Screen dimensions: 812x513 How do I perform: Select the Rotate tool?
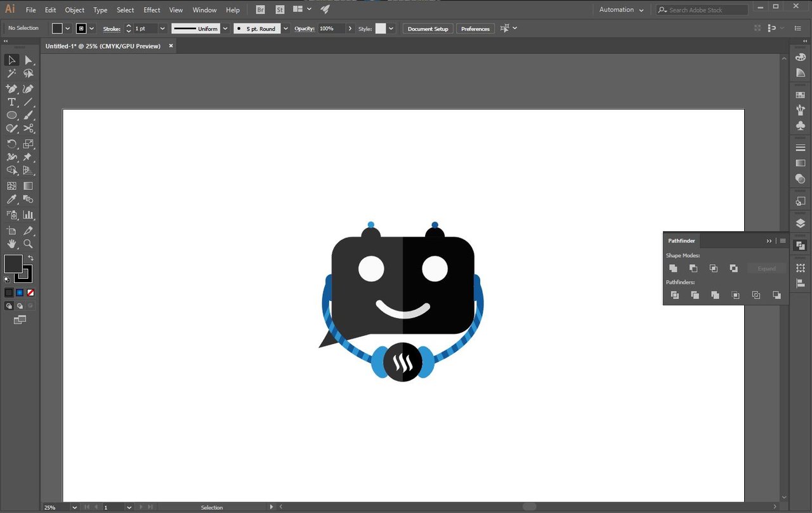11,144
